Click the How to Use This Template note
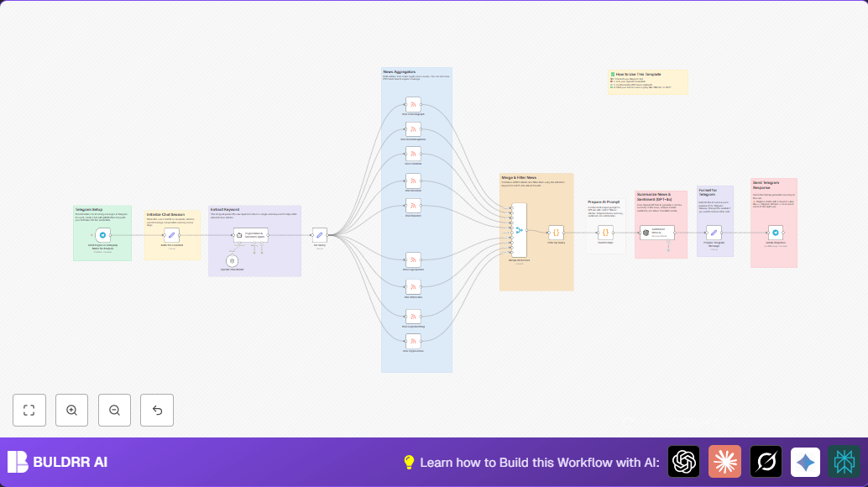 tap(648, 82)
